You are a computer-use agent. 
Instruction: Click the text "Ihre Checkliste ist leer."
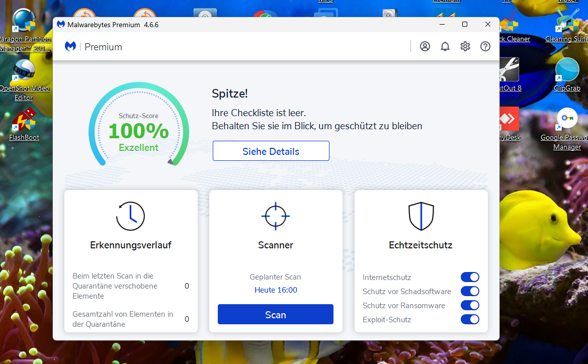click(x=259, y=113)
